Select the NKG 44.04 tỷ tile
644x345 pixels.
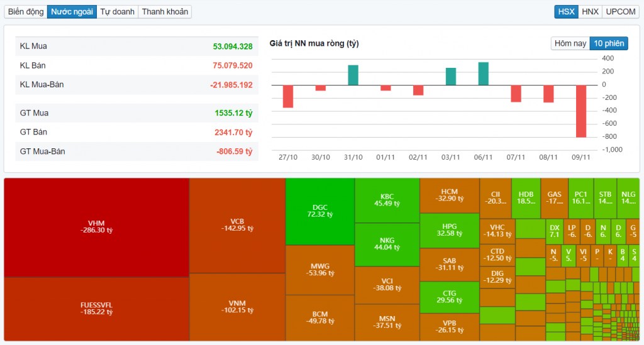(387, 244)
